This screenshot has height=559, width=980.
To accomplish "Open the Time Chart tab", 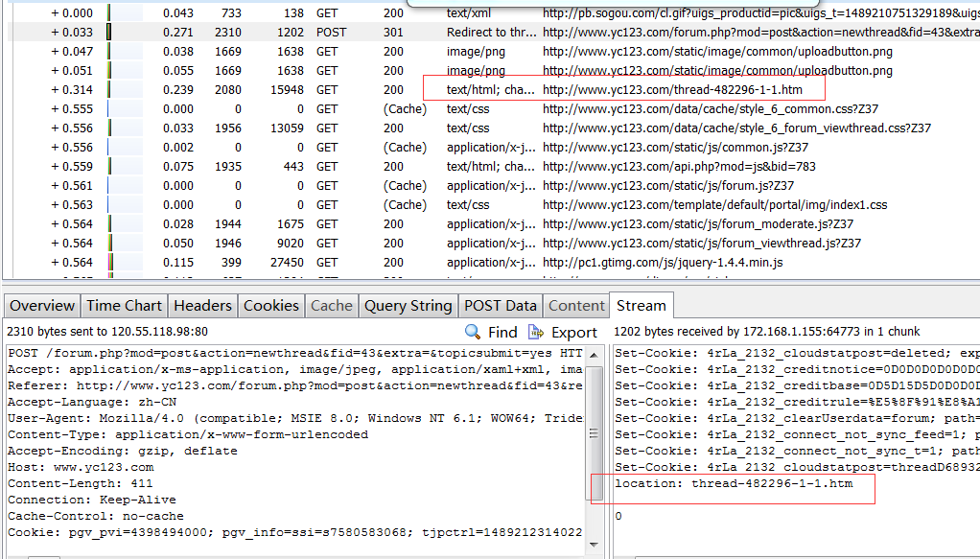I will coord(124,306).
